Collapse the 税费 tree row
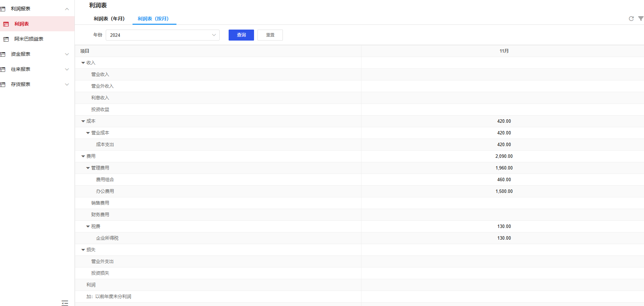644x306 pixels. pos(88,227)
